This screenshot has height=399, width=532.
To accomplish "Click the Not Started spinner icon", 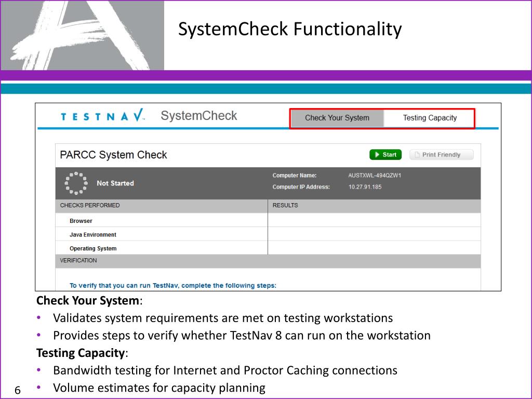I will [76, 183].
